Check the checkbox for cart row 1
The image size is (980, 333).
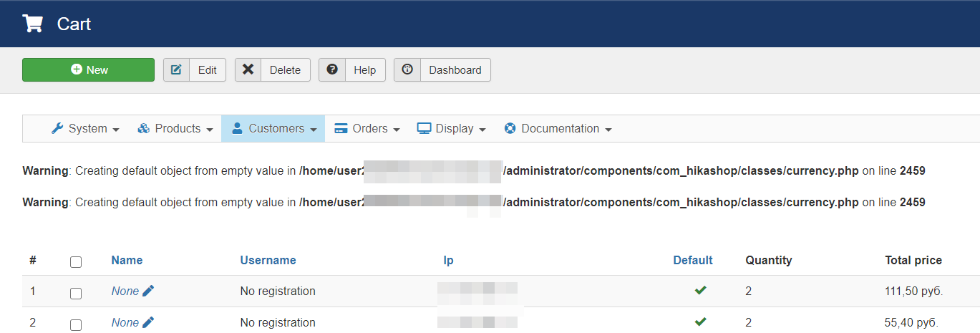(x=76, y=292)
